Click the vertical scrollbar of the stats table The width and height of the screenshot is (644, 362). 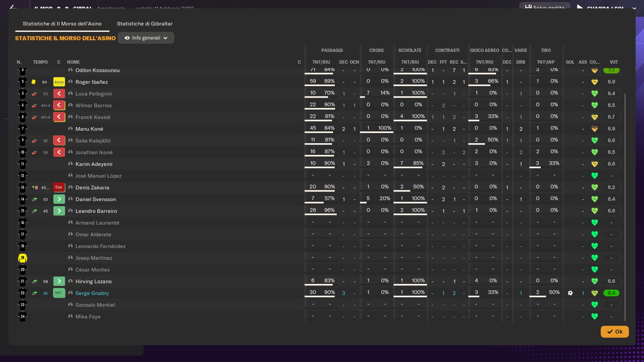(625, 207)
